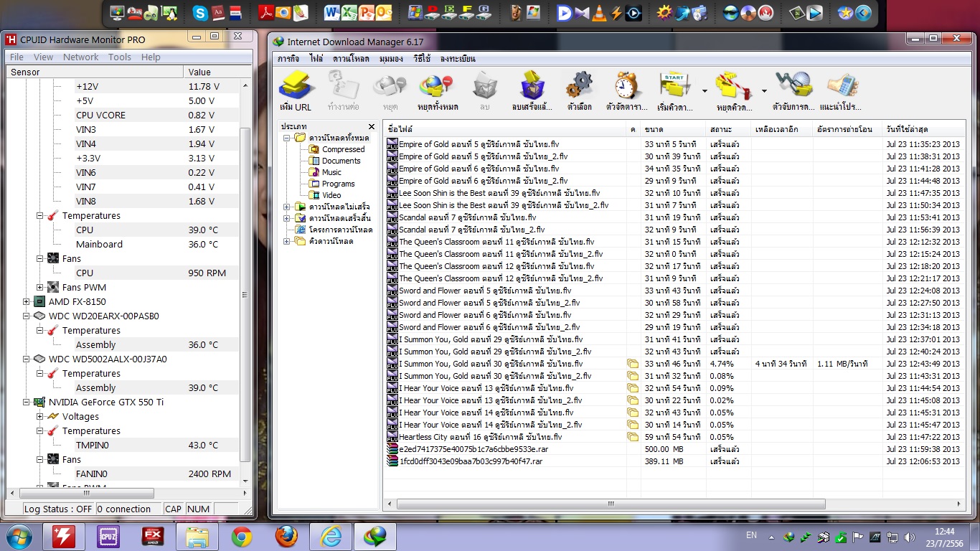Open the ไฟล์ (File) menu in IDM
Screen dimensions: 980x551
tap(316, 59)
